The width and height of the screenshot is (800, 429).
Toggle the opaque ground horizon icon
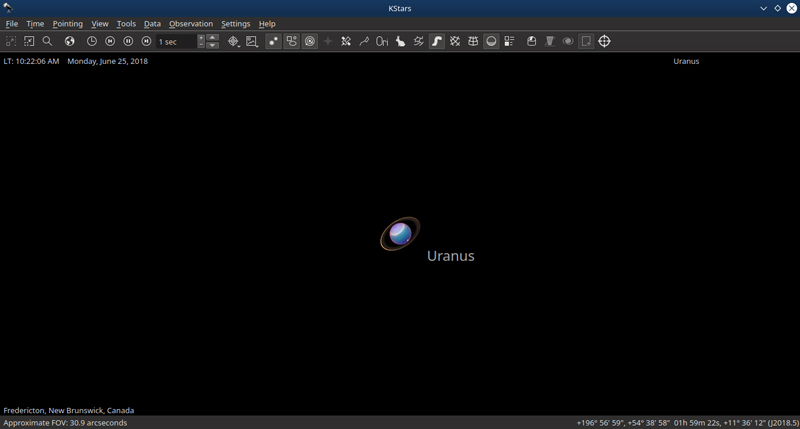(491, 41)
